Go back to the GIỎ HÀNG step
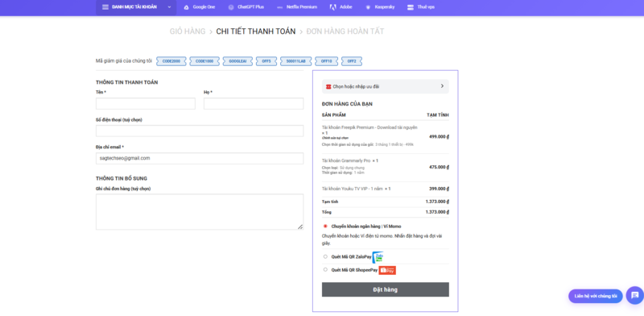Image resolution: width=644 pixels, height=316 pixels. [x=188, y=31]
